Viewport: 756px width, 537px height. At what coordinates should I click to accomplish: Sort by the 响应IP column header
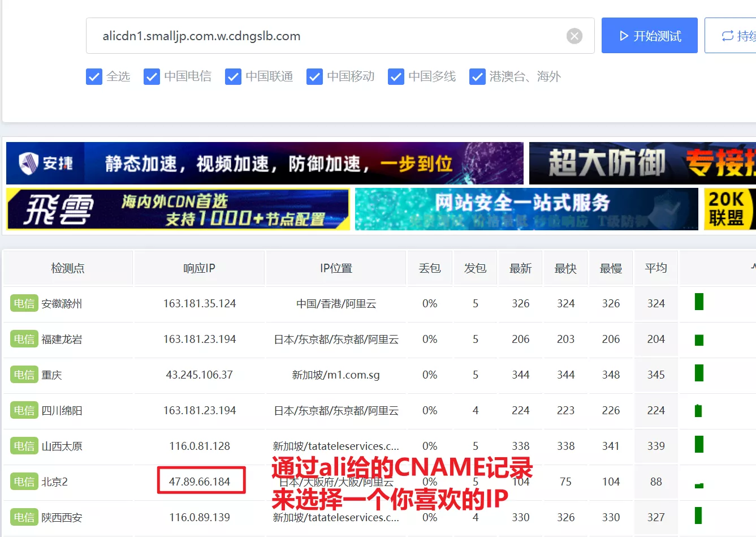pyautogui.click(x=199, y=268)
